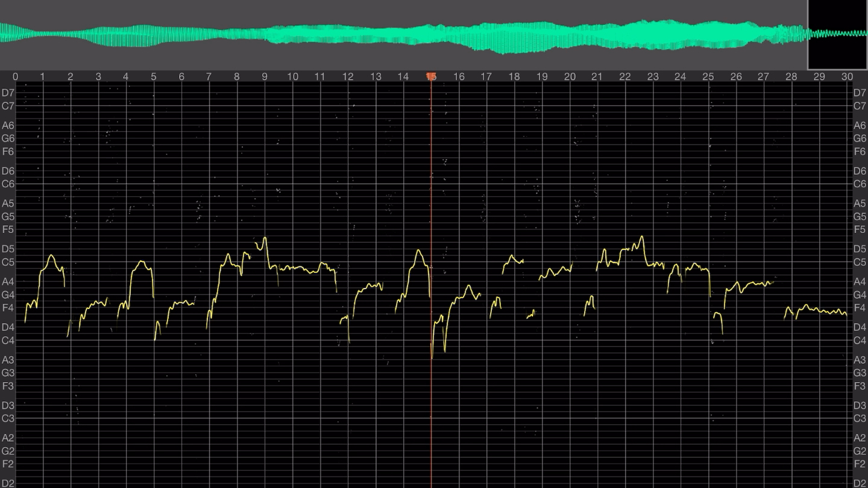Click the D4 pitch label on right axis
This screenshot has width=868, height=488.
[860, 327]
